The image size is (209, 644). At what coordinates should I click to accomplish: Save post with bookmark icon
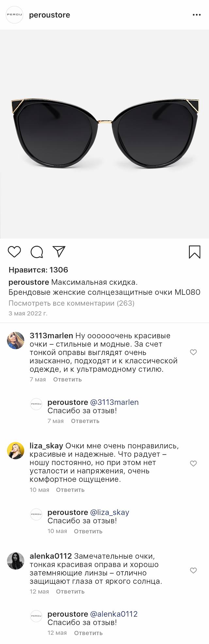coord(195,252)
